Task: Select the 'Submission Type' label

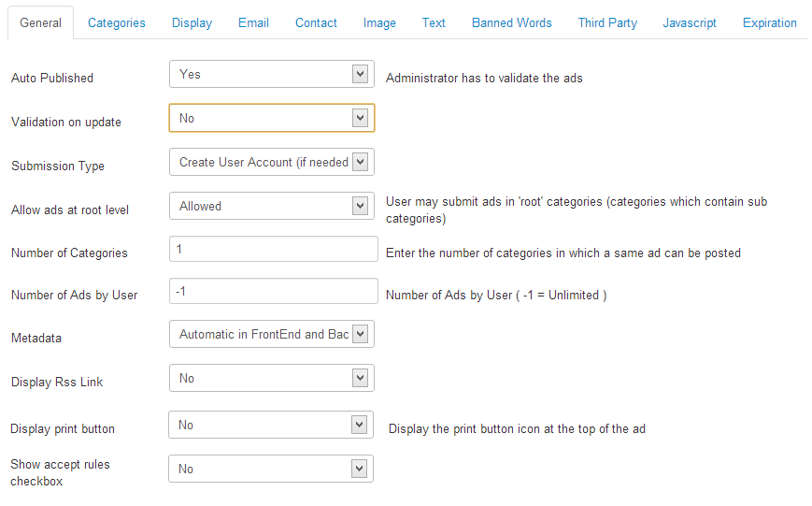Action: coord(58,166)
